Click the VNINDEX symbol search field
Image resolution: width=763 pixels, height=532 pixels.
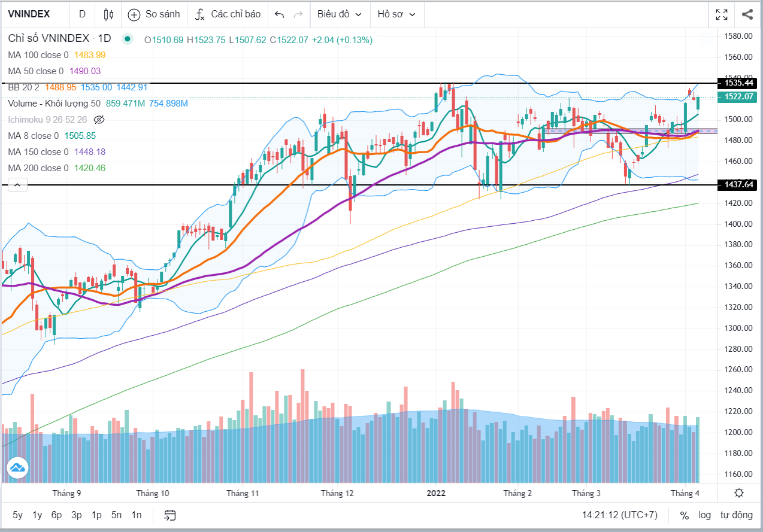click(29, 14)
